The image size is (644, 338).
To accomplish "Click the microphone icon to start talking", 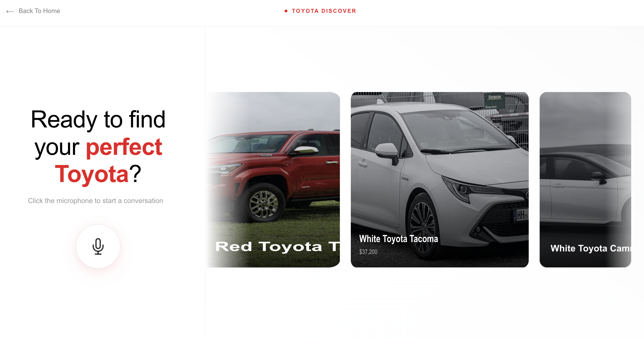I will pos(98,246).
